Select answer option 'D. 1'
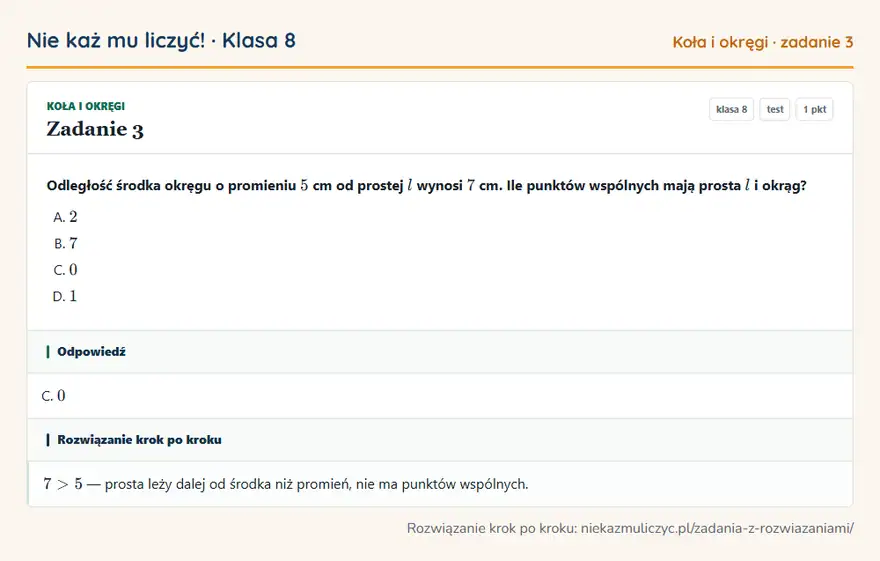The width and height of the screenshot is (880, 561). pos(65,296)
